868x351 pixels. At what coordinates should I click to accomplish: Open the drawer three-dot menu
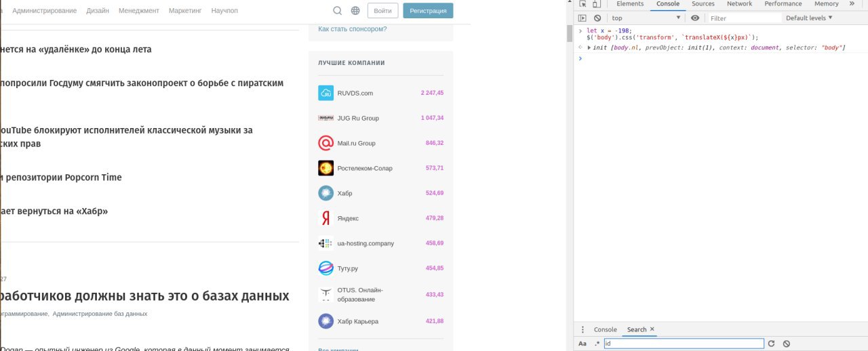(x=582, y=329)
